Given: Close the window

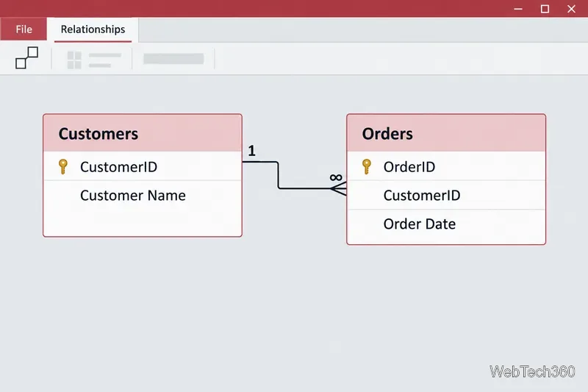Looking at the screenshot, I should 571,9.
